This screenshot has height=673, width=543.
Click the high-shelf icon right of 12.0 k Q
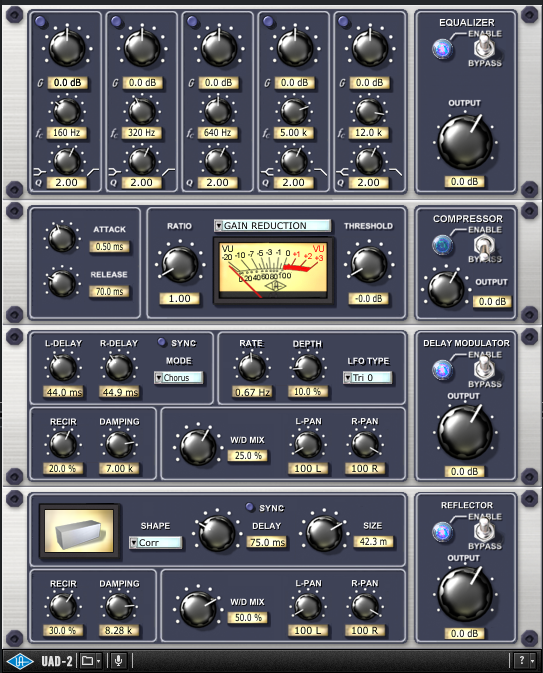tap(395, 172)
